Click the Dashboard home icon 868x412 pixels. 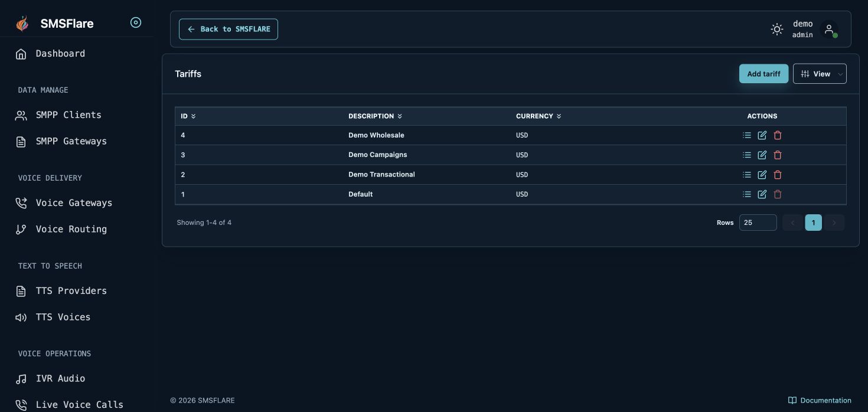pos(21,54)
